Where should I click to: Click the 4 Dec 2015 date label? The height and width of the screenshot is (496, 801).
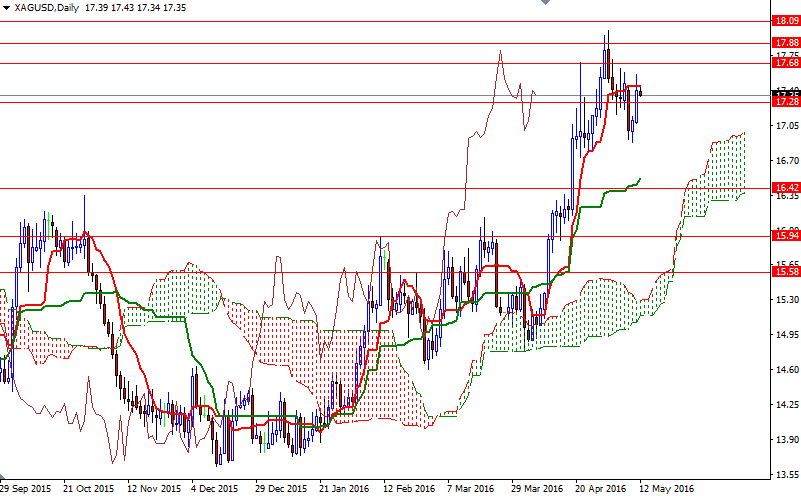(x=215, y=489)
